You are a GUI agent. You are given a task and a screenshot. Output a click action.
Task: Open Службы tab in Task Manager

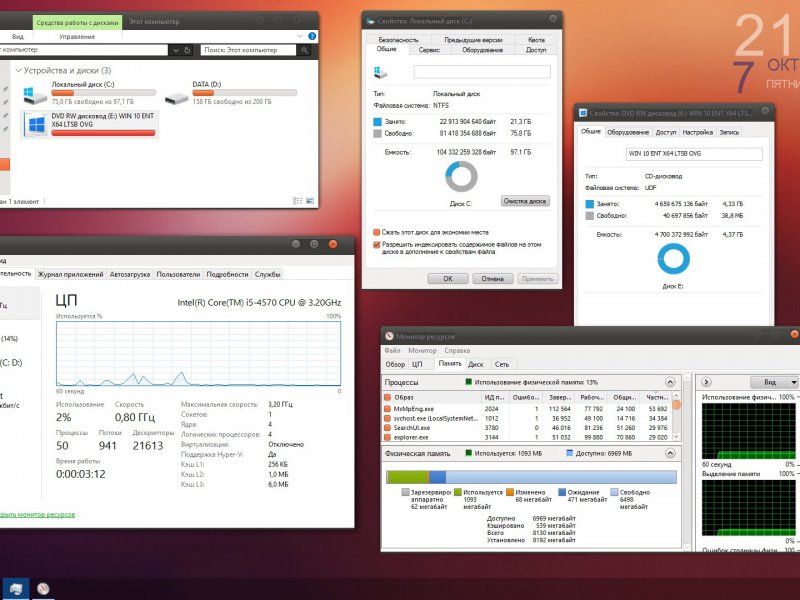[267, 274]
